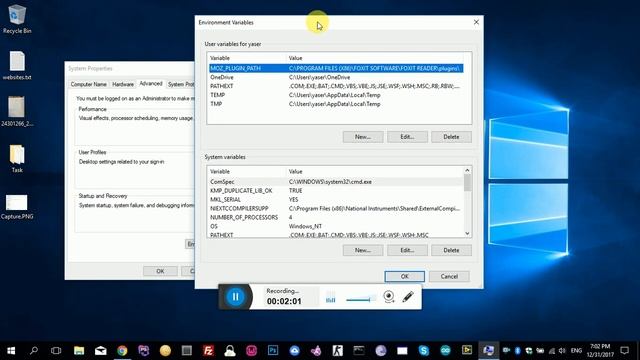The width and height of the screenshot is (640, 360).
Task: Cancel the Environment Variables dialog
Action: (x=449, y=276)
